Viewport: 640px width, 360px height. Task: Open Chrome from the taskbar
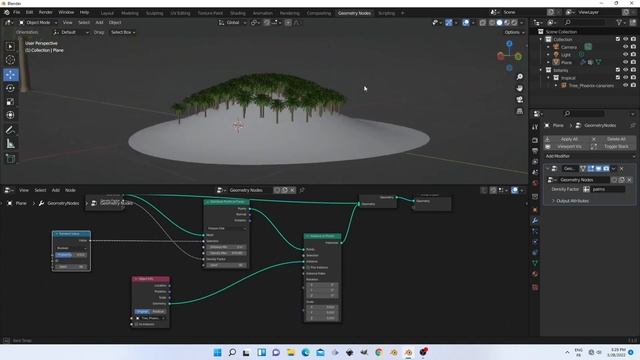coord(379,352)
